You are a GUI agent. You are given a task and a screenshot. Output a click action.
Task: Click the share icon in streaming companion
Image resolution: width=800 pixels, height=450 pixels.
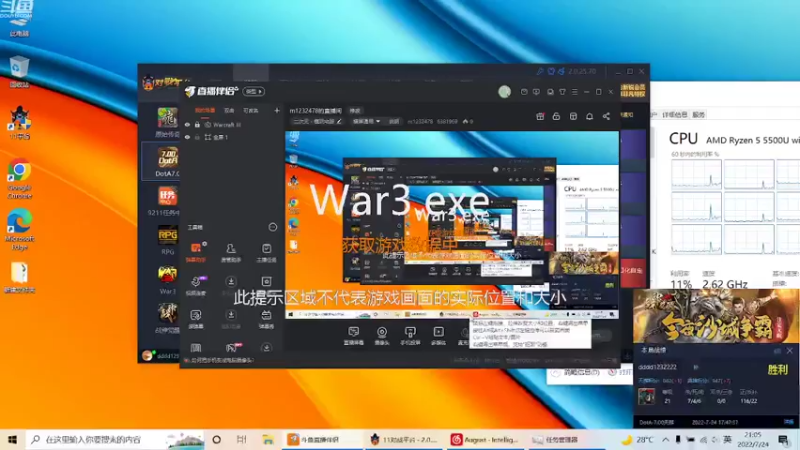[x=606, y=116]
